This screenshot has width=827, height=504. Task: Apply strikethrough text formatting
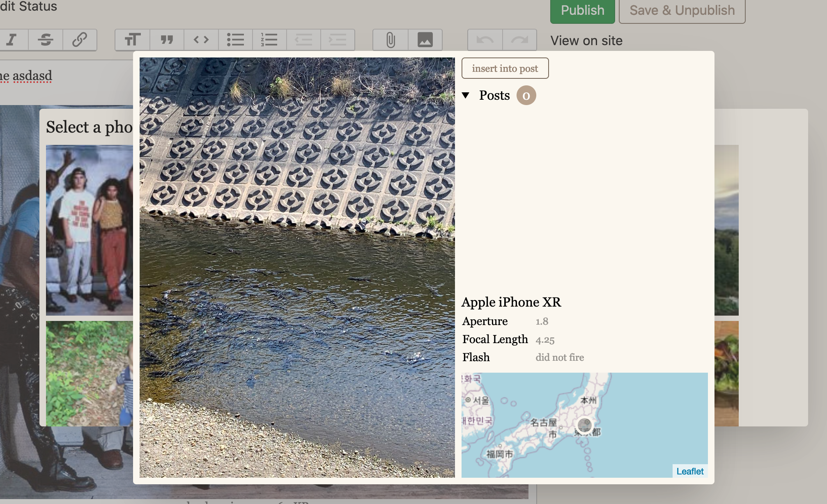click(x=45, y=40)
